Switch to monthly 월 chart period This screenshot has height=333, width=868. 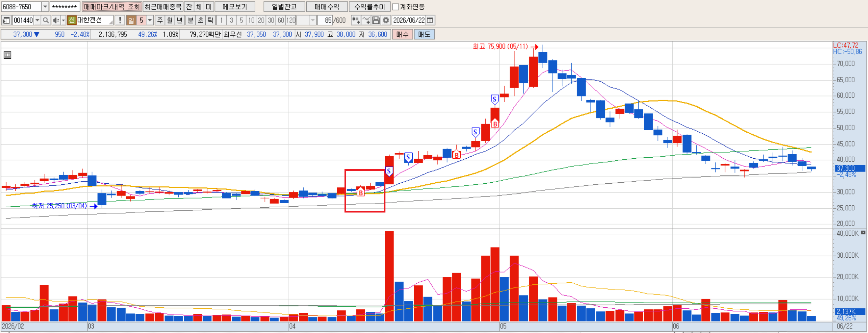(170, 20)
